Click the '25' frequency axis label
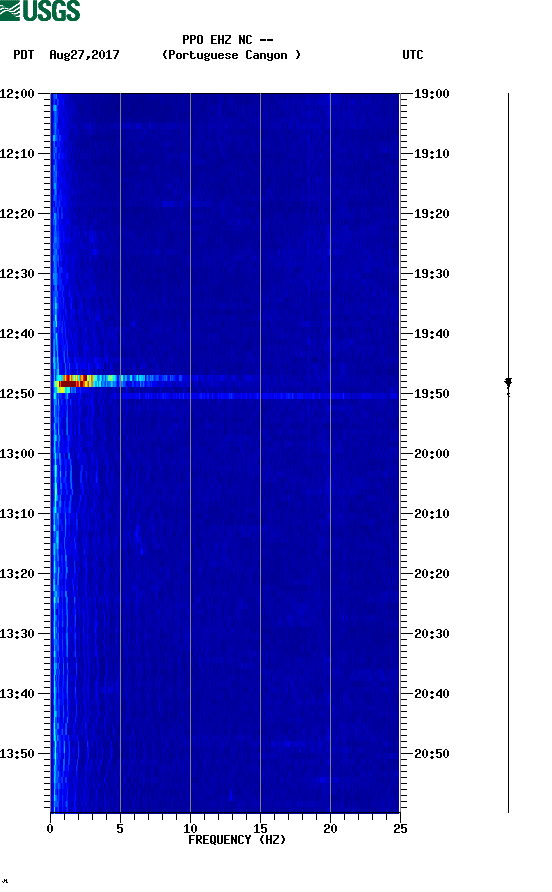This screenshot has width=552, height=892. pos(400,829)
